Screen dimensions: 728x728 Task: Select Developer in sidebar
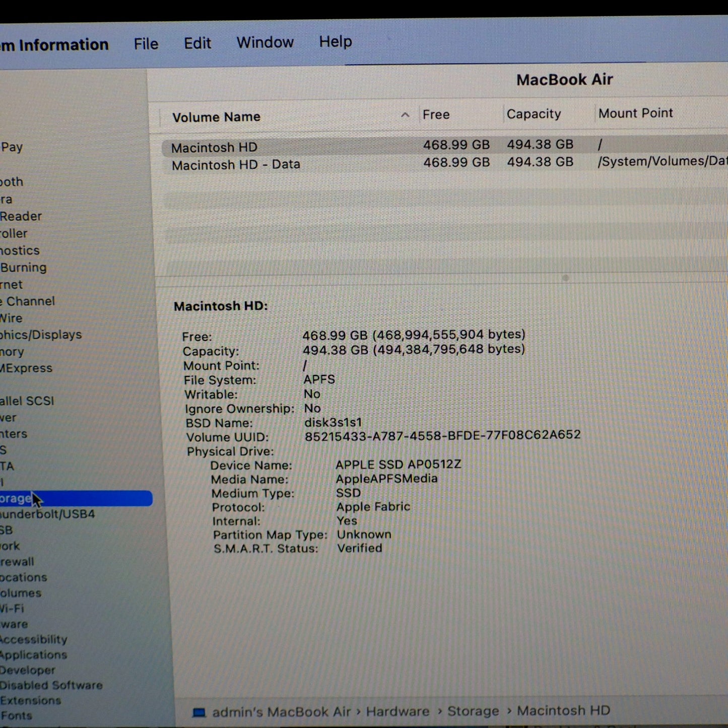click(x=28, y=671)
